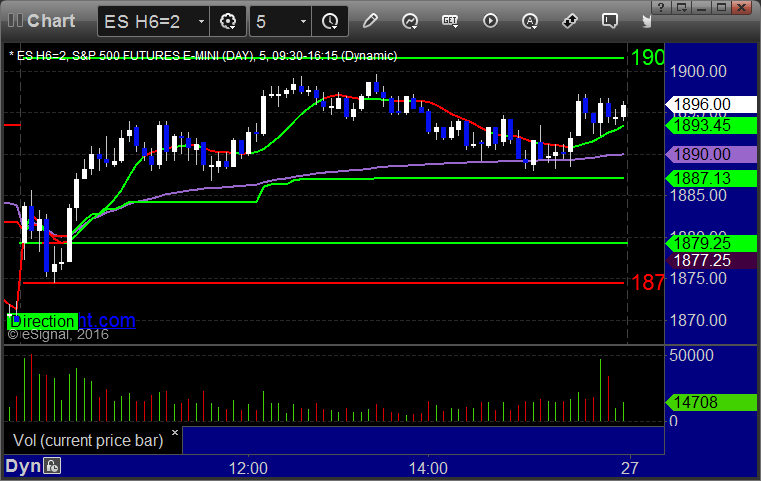Click the 14:00 time axis label

(428, 468)
